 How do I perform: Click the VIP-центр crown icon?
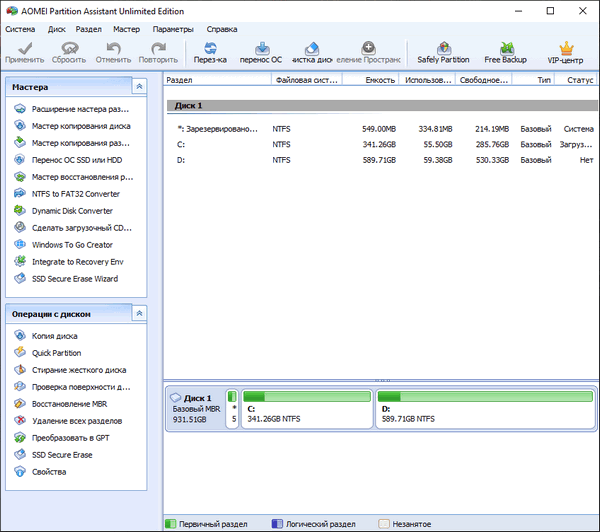[566, 48]
